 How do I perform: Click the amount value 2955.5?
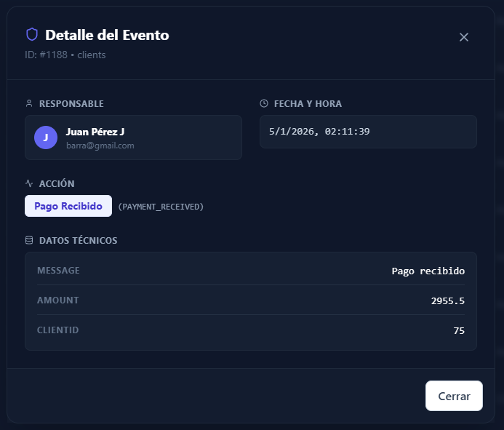(x=447, y=301)
